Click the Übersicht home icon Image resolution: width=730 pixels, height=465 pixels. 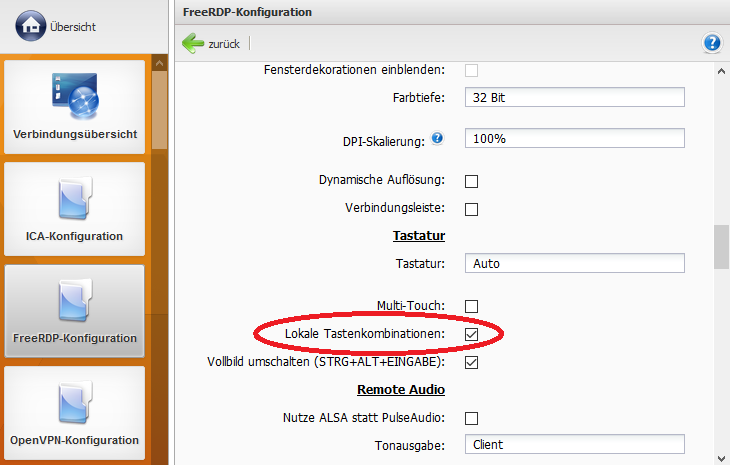[x=30, y=26]
